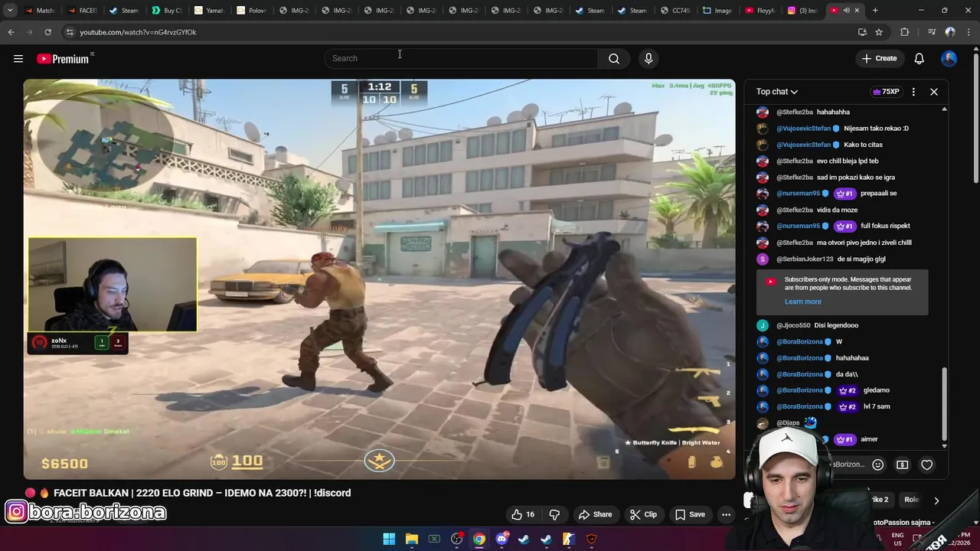Image resolution: width=980 pixels, height=551 pixels.
Task: Open the live chat options menu
Action: [x=913, y=92]
